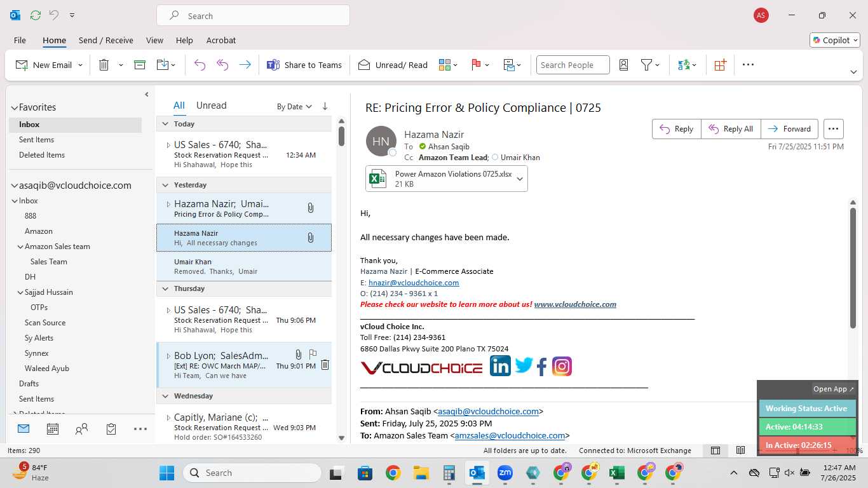Select the Scan Source folder
Screen dimensions: 868x488
(x=45, y=323)
